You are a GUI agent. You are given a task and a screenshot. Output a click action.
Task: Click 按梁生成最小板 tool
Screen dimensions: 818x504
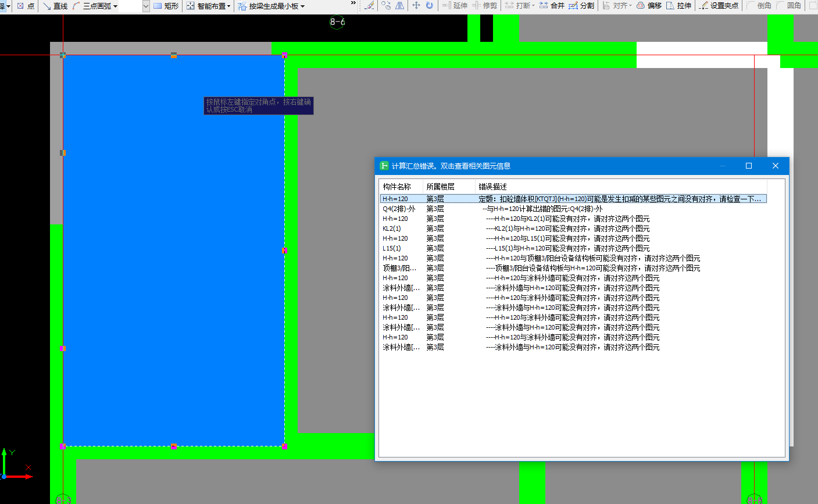coord(268,6)
